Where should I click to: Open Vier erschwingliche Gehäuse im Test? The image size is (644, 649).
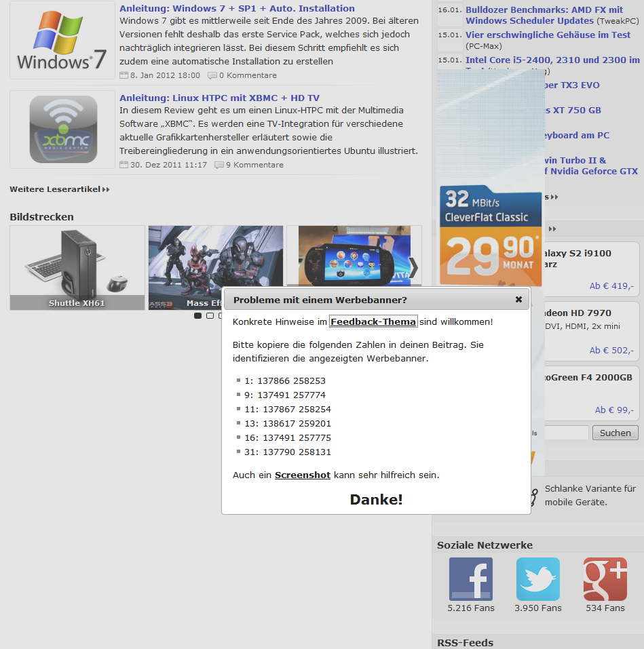(548, 35)
